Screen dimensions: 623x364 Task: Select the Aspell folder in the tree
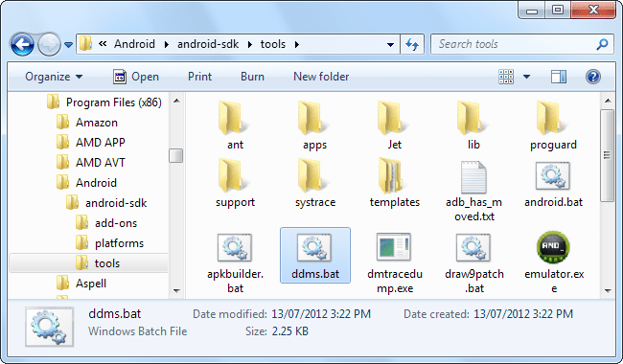(x=81, y=284)
